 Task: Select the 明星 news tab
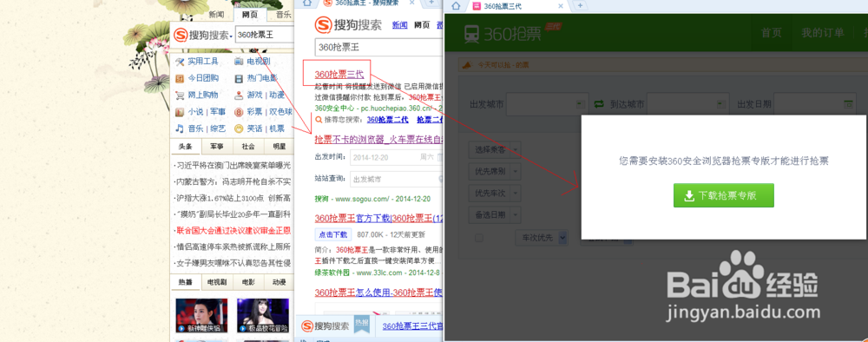[279, 147]
